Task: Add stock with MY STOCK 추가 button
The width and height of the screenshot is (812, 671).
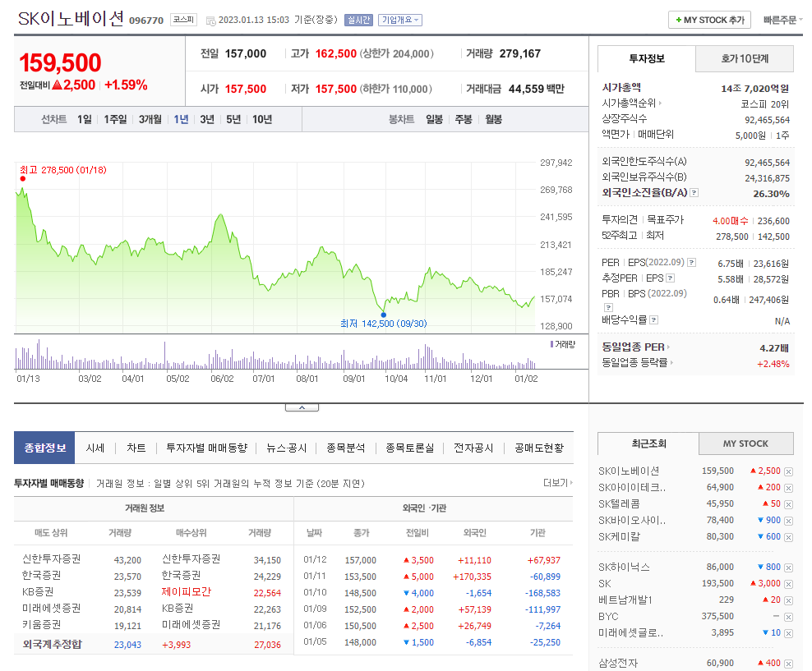Action: pyautogui.click(x=709, y=20)
